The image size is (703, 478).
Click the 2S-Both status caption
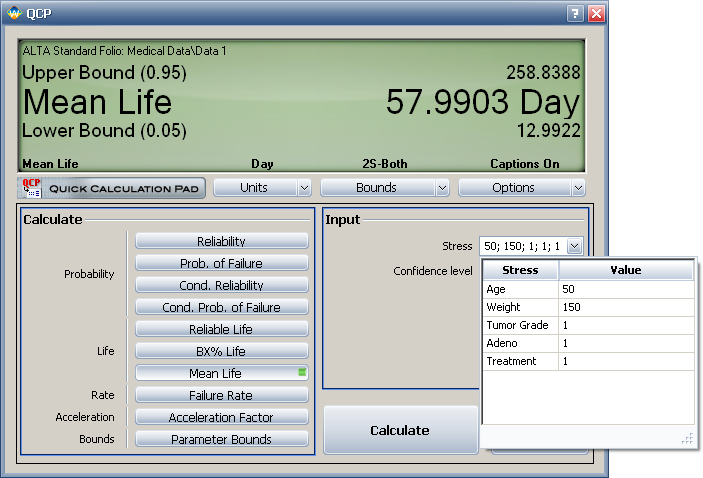[385, 164]
